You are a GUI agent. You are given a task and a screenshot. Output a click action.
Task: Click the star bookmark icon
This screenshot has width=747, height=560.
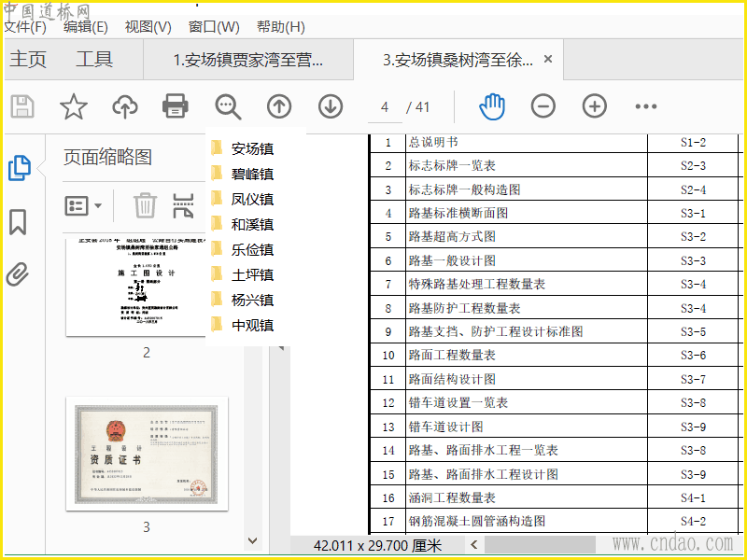(74, 106)
